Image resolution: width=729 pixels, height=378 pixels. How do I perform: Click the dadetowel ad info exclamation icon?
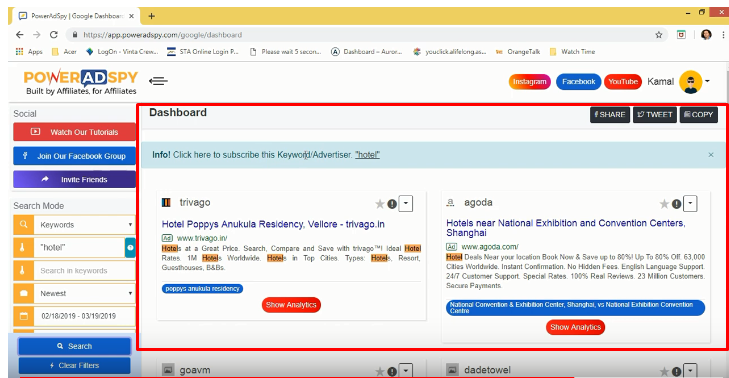tap(676, 371)
